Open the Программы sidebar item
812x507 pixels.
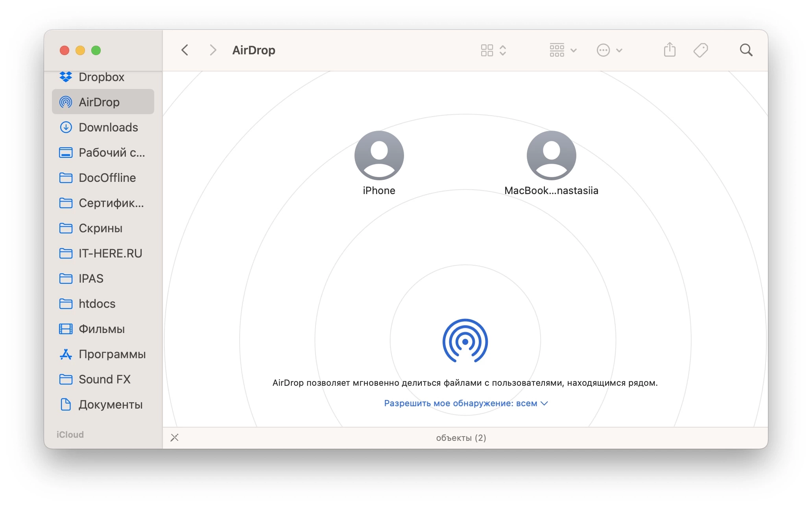click(112, 354)
